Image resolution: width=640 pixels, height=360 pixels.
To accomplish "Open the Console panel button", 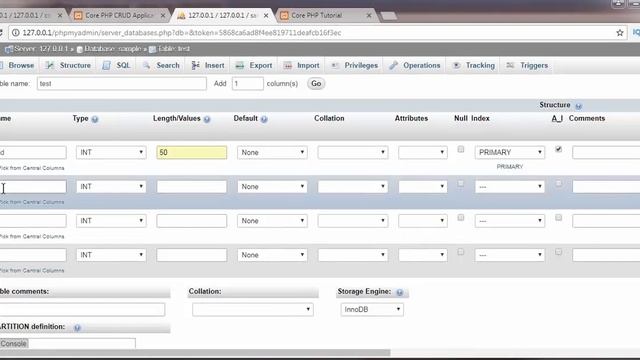I will pyautogui.click(x=14, y=344).
